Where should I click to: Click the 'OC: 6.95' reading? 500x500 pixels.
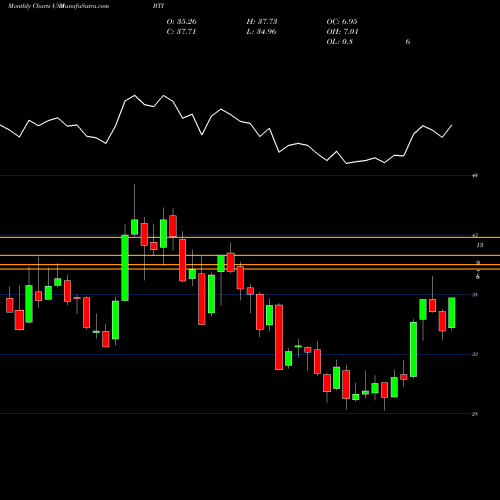pos(342,22)
